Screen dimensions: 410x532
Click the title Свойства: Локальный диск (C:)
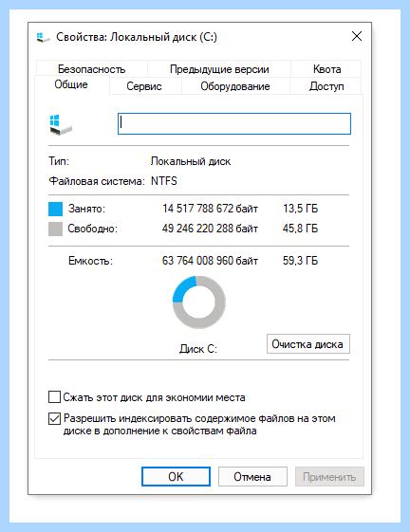[x=137, y=37]
